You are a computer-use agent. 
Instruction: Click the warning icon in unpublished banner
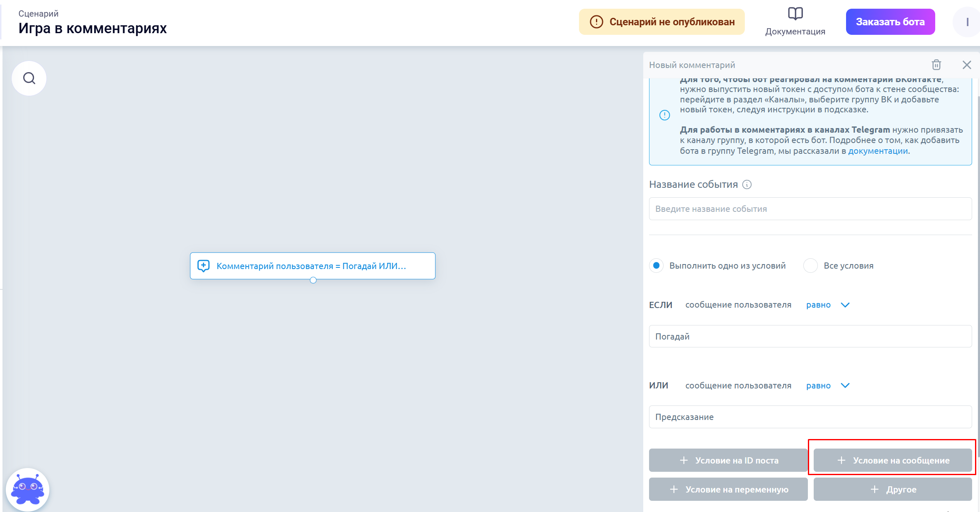[x=596, y=22]
